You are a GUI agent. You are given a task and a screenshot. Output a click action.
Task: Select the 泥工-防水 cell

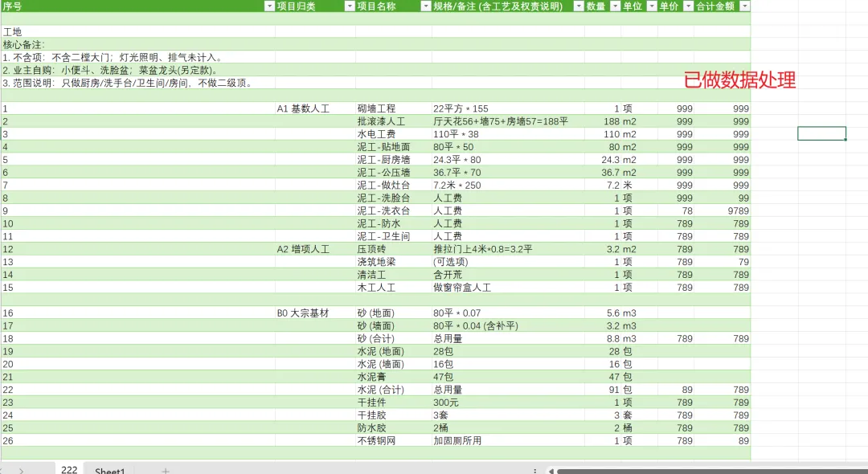(394, 223)
